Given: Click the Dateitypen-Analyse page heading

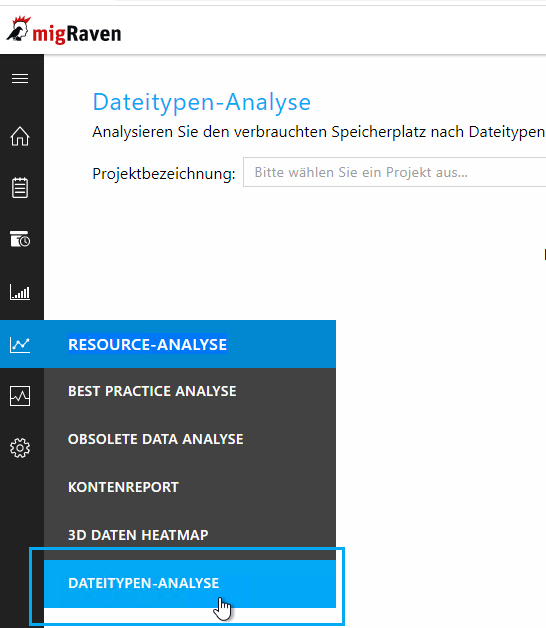Looking at the screenshot, I should coord(201,102).
